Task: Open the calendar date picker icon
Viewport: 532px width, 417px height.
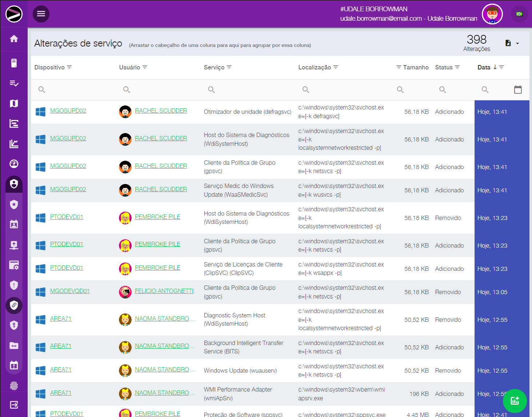Action: [518, 89]
